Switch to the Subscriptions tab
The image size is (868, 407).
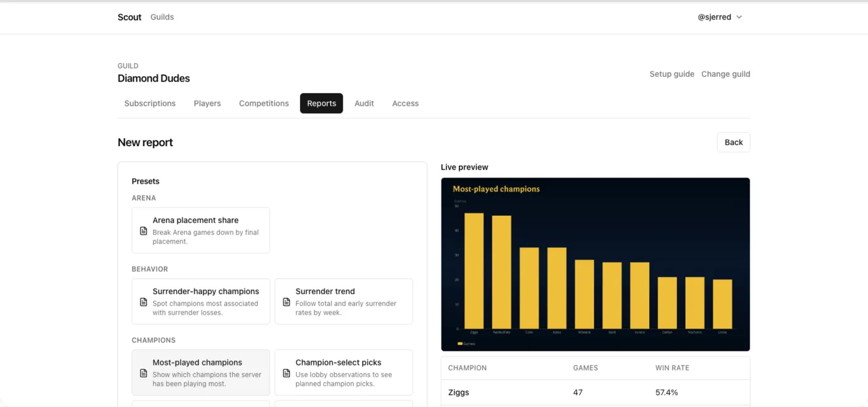tap(150, 103)
